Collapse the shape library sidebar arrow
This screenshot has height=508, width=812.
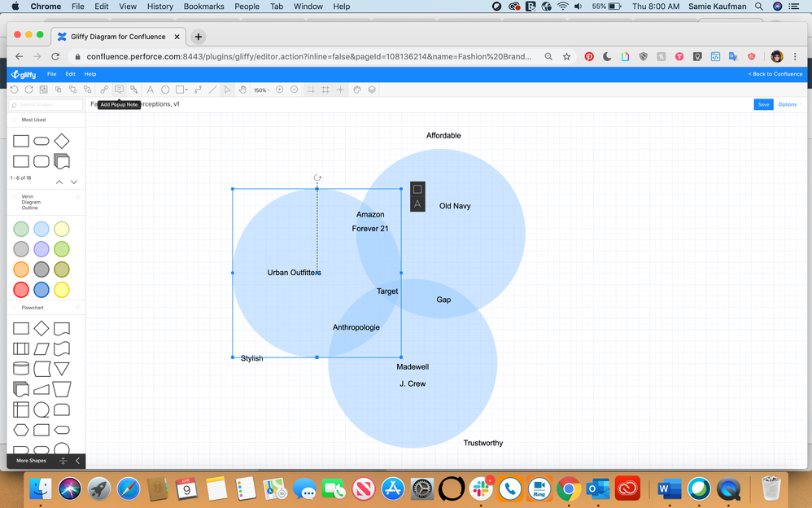click(77, 460)
